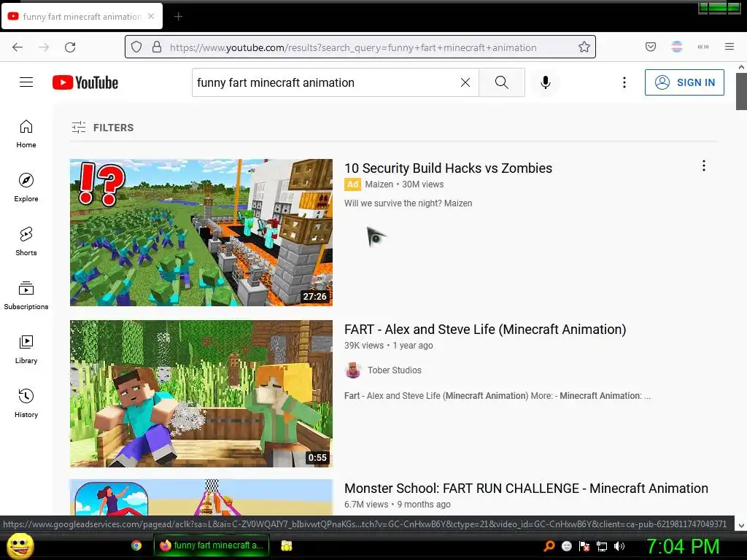Screen dimensions: 747x560
Task: Select the funny fart minecraft animation tab
Action: pos(82,16)
